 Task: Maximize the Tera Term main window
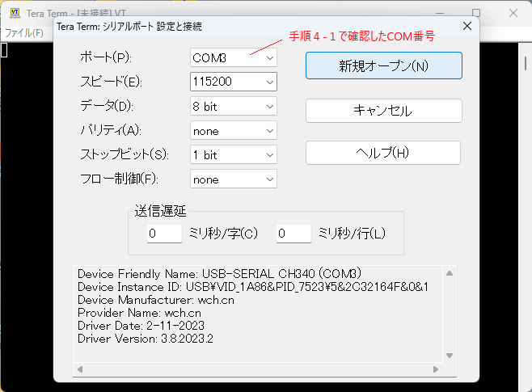[476, 13]
